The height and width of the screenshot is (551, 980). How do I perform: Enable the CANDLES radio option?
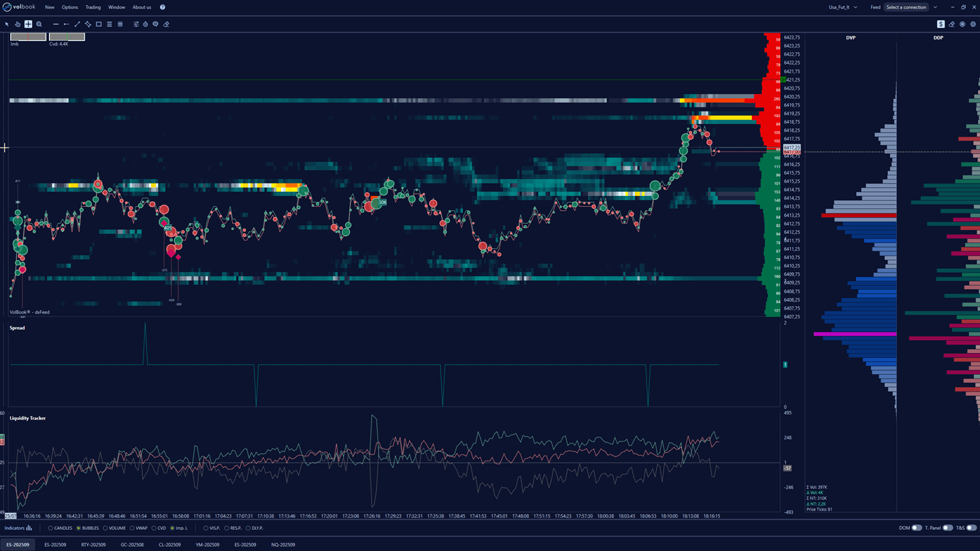click(50, 528)
